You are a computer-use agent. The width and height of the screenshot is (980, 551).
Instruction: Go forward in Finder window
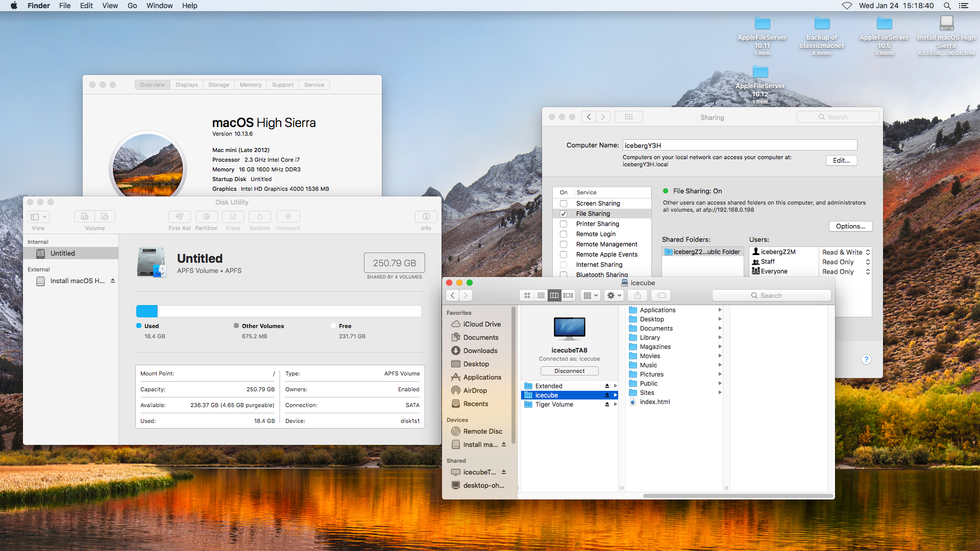click(x=465, y=295)
